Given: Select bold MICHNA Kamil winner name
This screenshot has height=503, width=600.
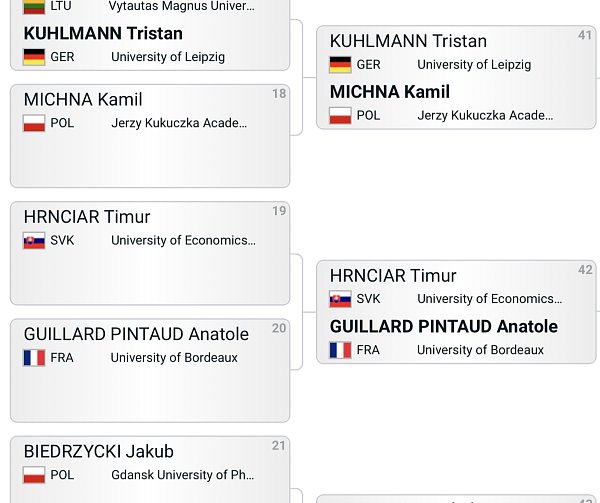Looking at the screenshot, I should coord(390,92).
